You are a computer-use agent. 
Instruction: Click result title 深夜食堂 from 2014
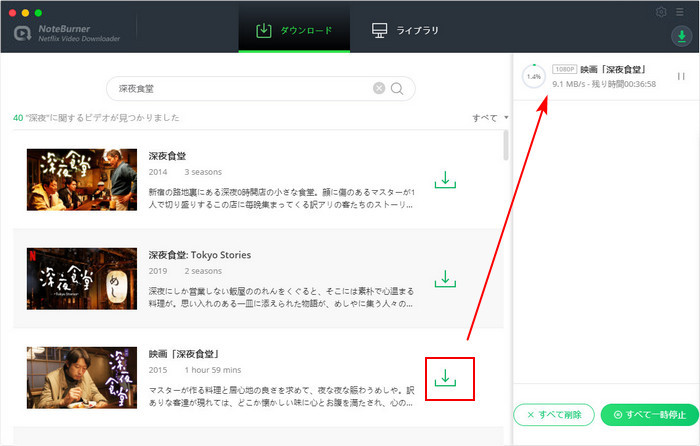[x=167, y=156]
